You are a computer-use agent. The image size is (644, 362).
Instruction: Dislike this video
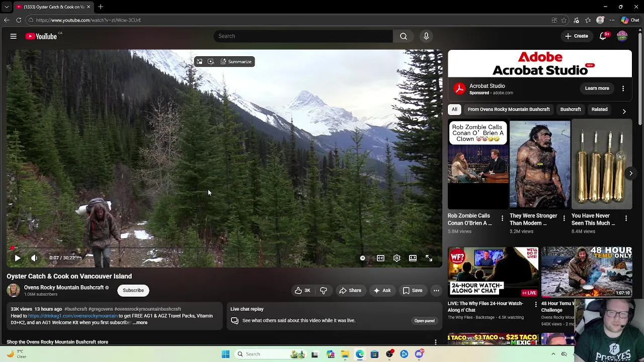coord(324,290)
